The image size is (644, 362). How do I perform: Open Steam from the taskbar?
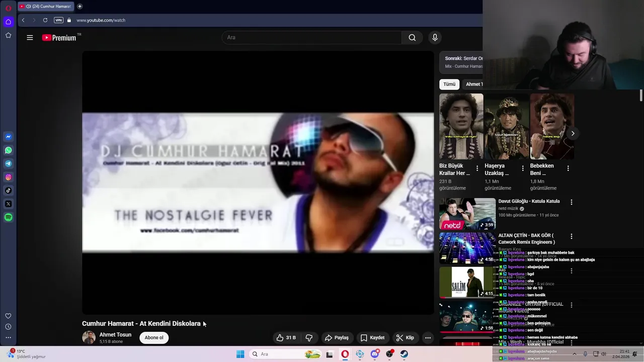click(404, 354)
